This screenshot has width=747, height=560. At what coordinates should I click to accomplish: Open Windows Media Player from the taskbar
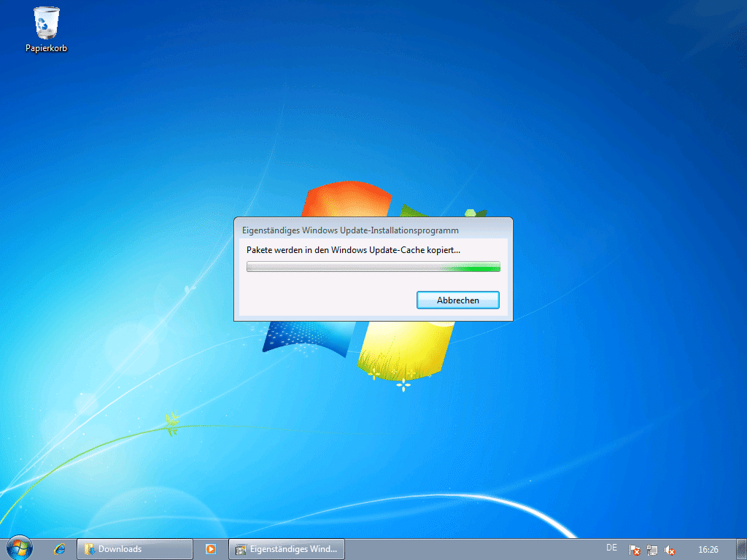tap(211, 549)
